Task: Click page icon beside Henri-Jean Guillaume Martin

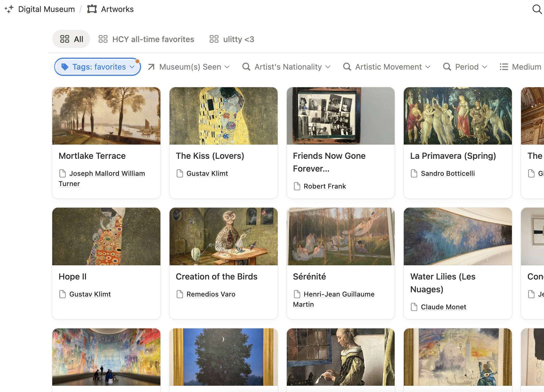Action: click(x=297, y=294)
